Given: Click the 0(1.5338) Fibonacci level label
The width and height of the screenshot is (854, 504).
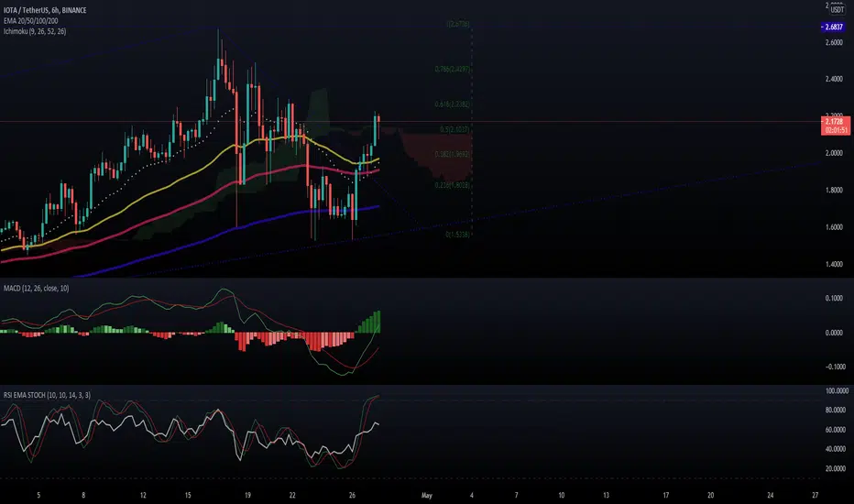Looking at the screenshot, I should coord(457,235).
